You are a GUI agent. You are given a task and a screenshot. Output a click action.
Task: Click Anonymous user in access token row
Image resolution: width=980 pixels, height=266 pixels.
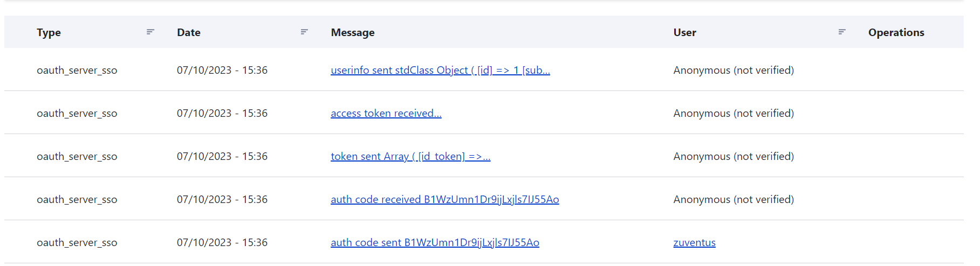[734, 114]
